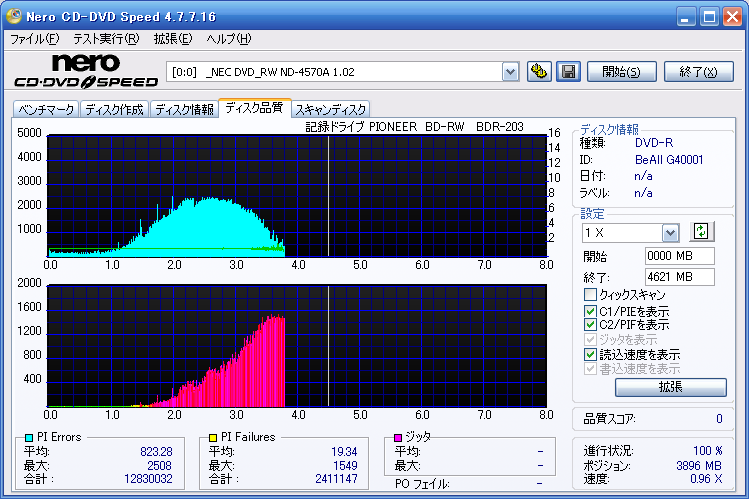The image size is (749, 499).
Task: Click the DVD-R disc type value
Action: (653, 143)
